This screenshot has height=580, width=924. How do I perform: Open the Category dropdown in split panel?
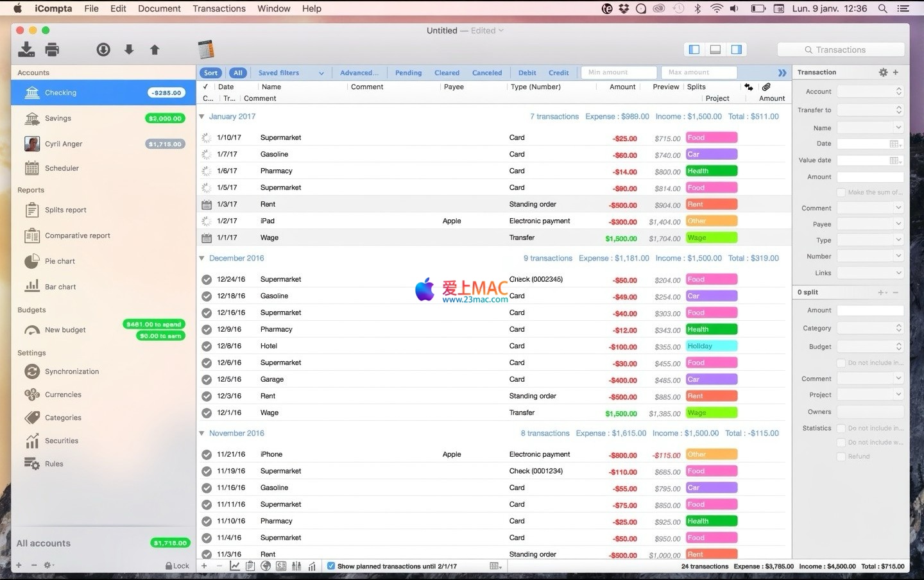[x=870, y=328]
